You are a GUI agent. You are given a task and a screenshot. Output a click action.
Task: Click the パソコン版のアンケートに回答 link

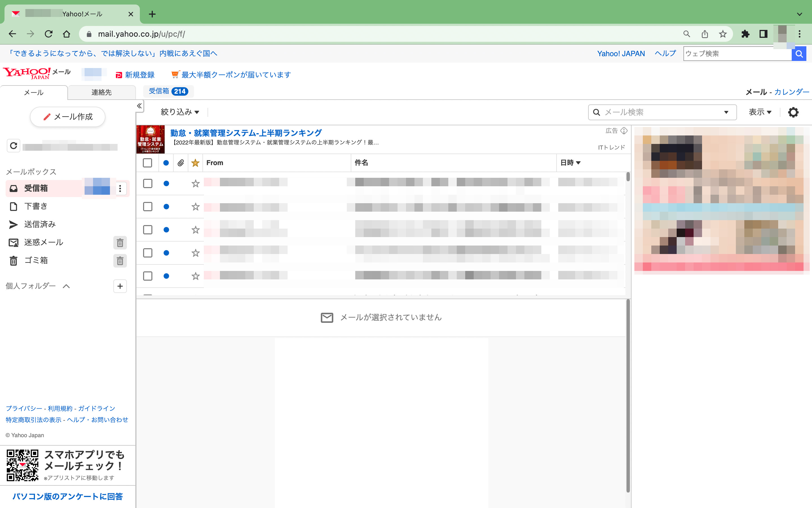coord(67,497)
